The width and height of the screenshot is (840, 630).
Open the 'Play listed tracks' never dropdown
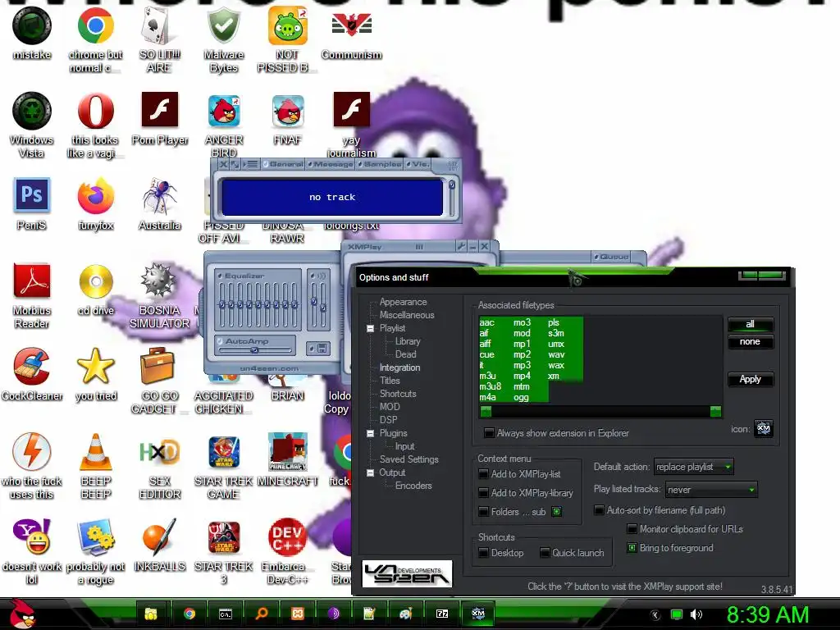(x=711, y=490)
